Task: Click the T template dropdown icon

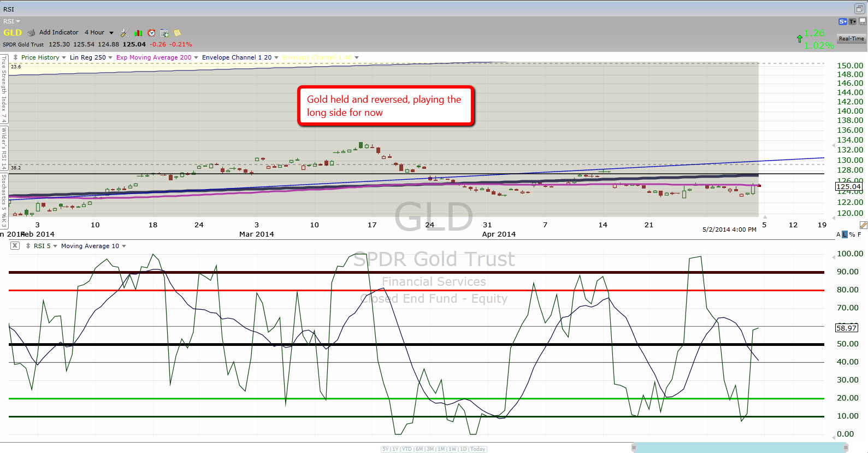Action: 853,21
